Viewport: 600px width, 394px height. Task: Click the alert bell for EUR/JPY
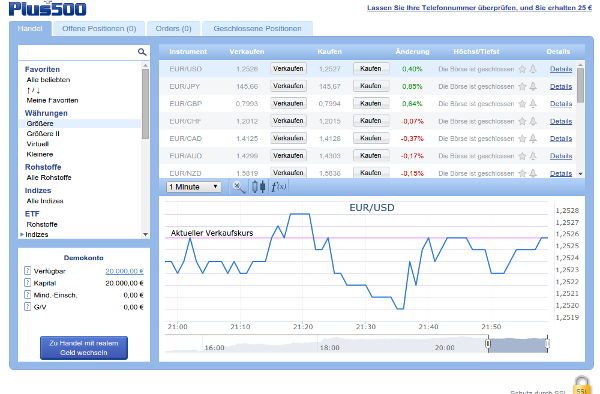(533, 86)
